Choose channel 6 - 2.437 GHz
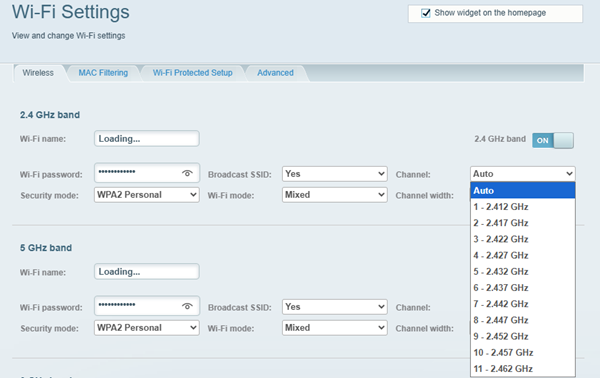The image size is (600, 378). point(522,288)
